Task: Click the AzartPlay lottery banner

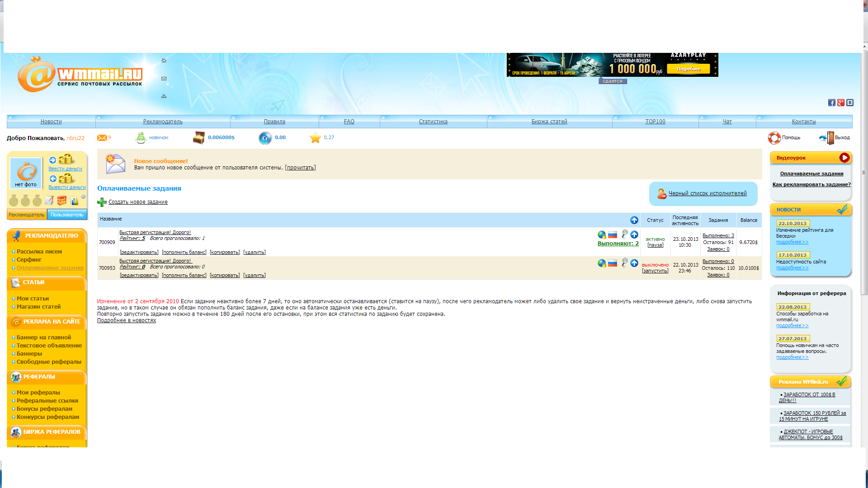Action: (612, 65)
